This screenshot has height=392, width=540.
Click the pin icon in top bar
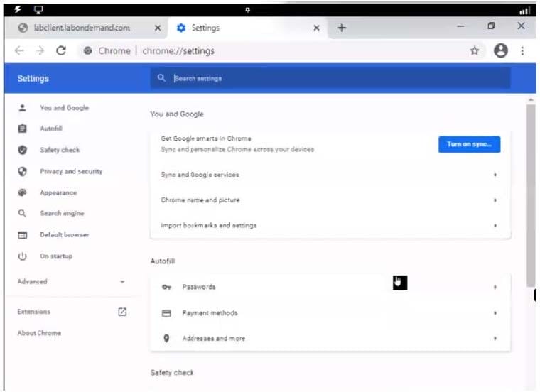tap(247, 10)
